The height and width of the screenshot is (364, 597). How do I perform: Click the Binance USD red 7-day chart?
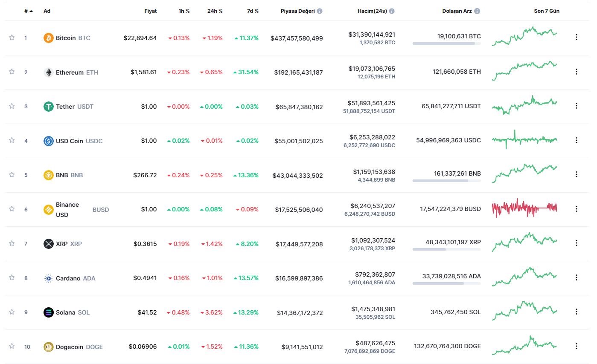coord(524,208)
